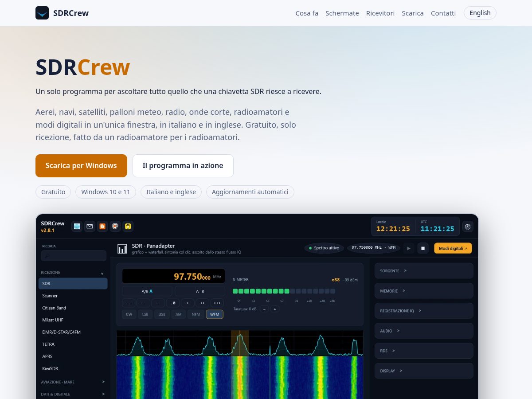The width and height of the screenshot is (532, 399).
Task: Decrease Taratura calibration with minus button
Action: pyautogui.click(x=265, y=309)
